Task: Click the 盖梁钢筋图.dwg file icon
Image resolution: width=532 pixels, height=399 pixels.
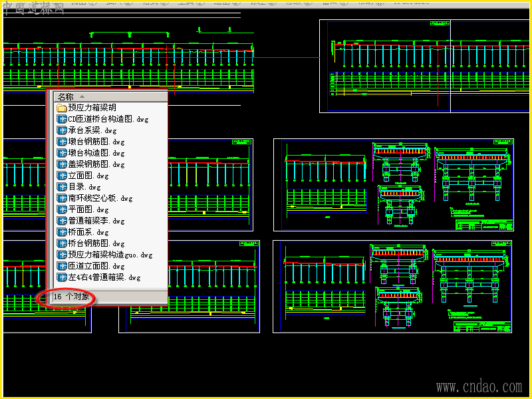Action: tap(61, 164)
